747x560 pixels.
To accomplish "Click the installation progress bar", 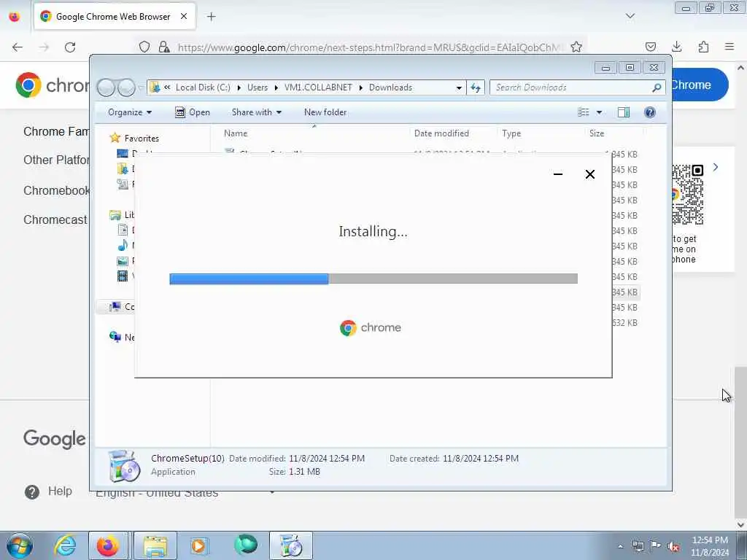I will pos(373,279).
